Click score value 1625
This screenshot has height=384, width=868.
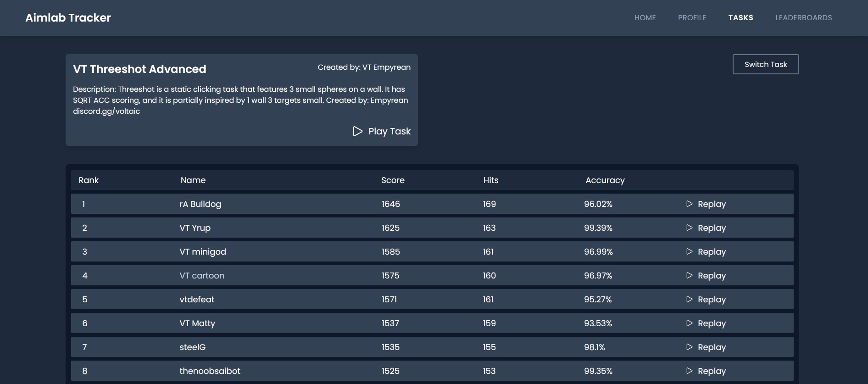[391, 228]
